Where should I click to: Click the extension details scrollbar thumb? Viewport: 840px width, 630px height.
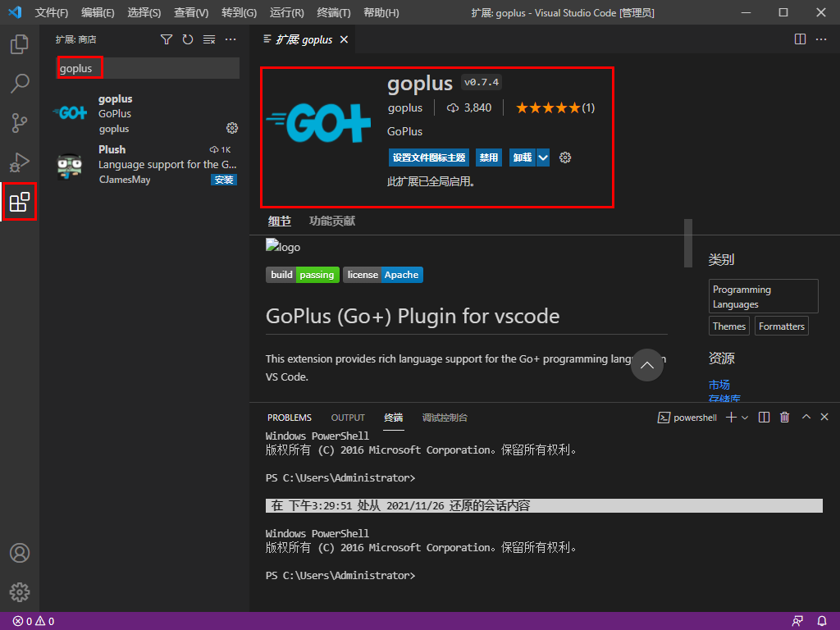[688, 243]
